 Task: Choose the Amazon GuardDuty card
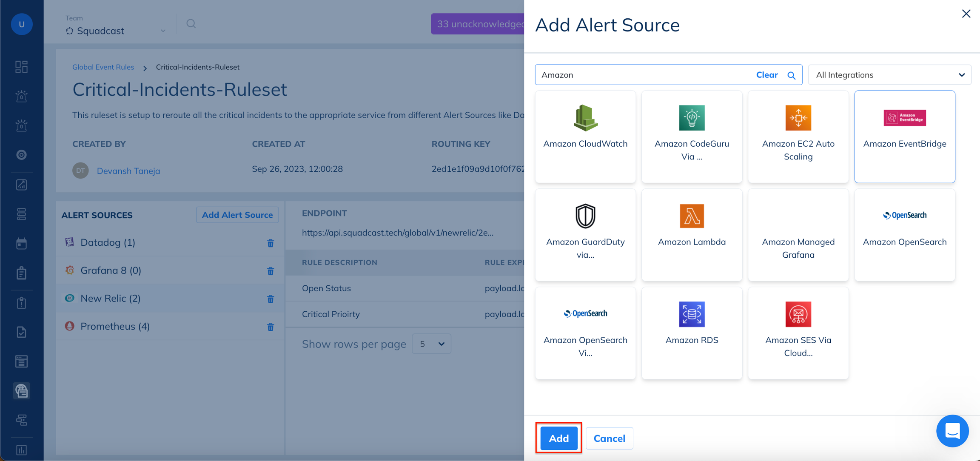pos(585,235)
